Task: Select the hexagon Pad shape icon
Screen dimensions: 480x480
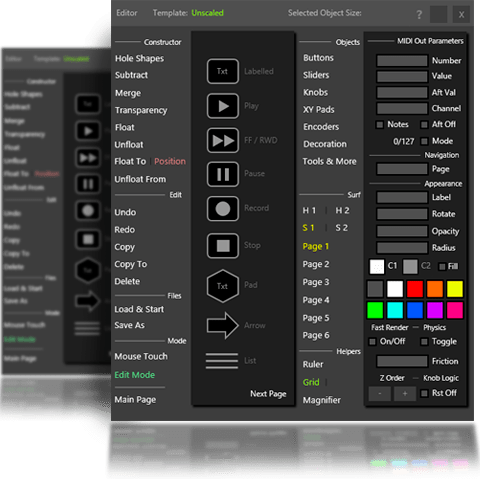Action: point(223,286)
